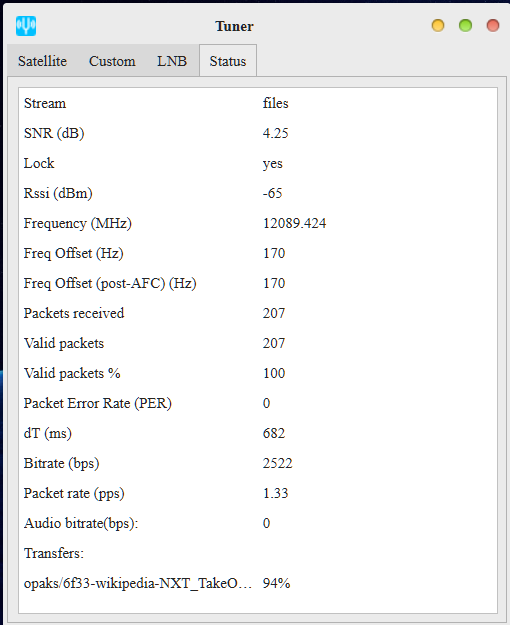
Task: Open the Custom tab
Action: tap(112, 61)
